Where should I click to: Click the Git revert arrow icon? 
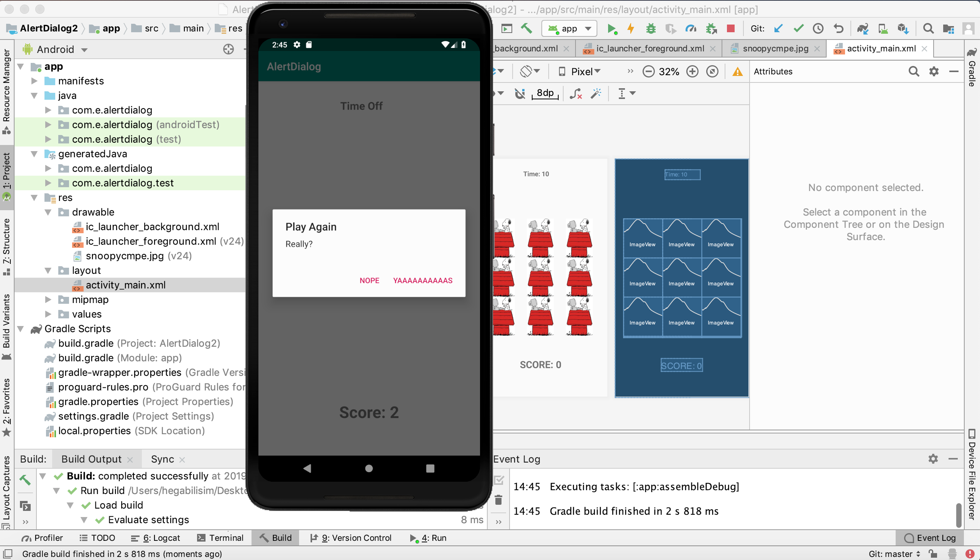tap(839, 28)
